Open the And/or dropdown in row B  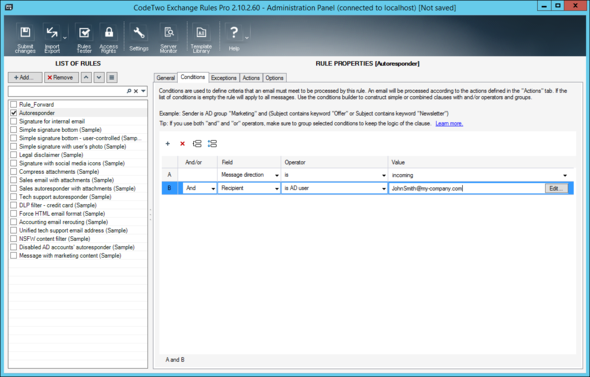pyautogui.click(x=213, y=188)
